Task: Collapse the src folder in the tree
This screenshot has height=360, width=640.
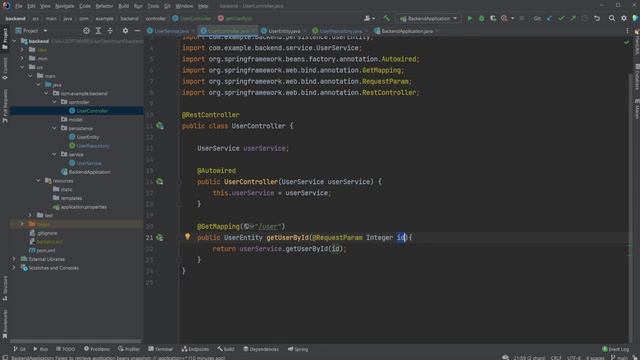Action: (x=22, y=67)
